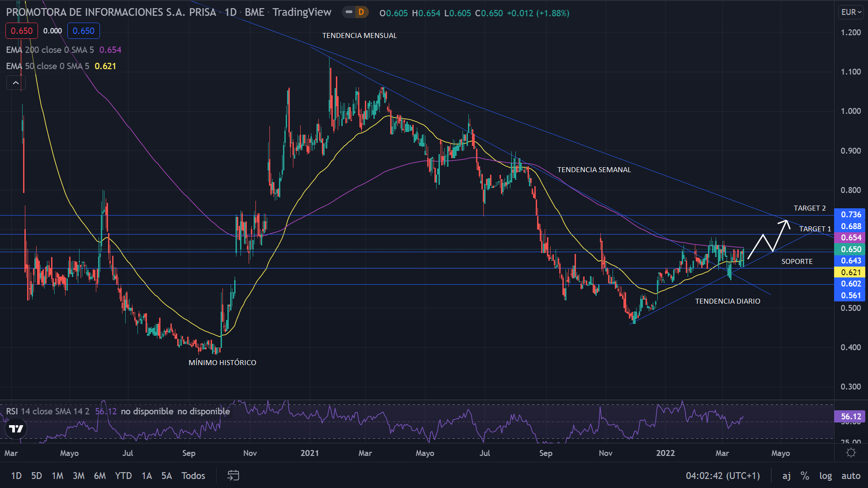The image size is (868, 488).
Task: Select the 1D time range
Action: [16, 475]
